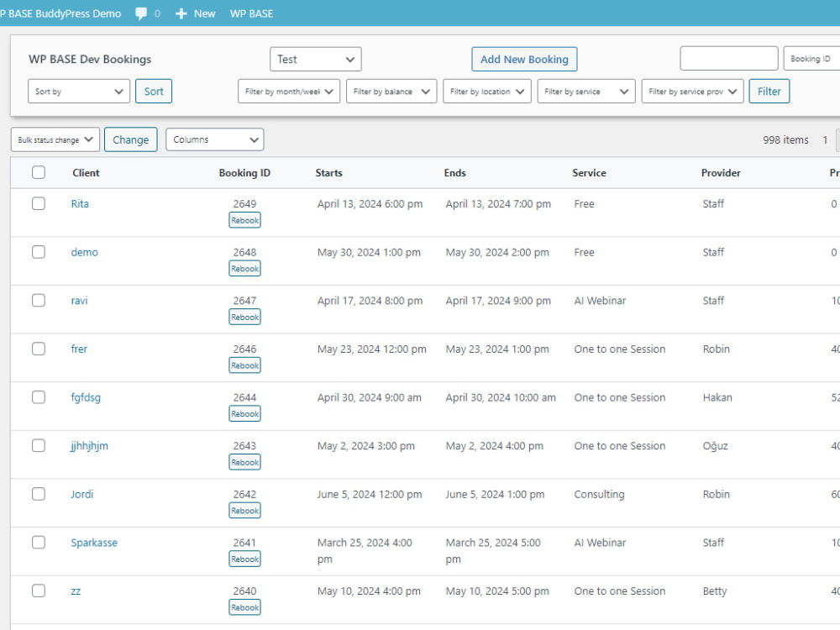Rebook booking 2640

point(244,607)
